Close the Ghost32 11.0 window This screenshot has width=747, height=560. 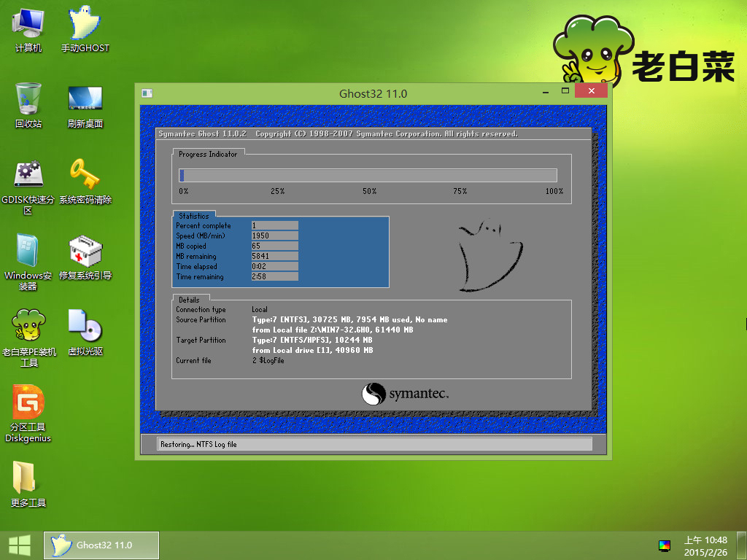click(x=591, y=90)
